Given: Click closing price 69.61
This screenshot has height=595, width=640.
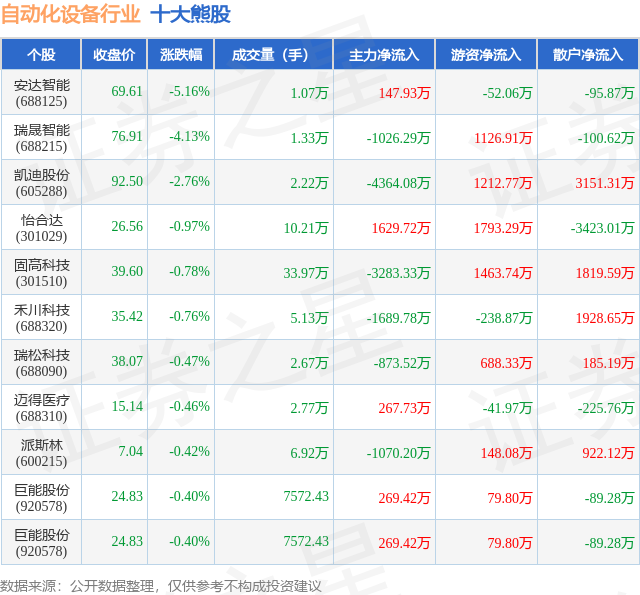Looking at the screenshot, I should 127,91.
